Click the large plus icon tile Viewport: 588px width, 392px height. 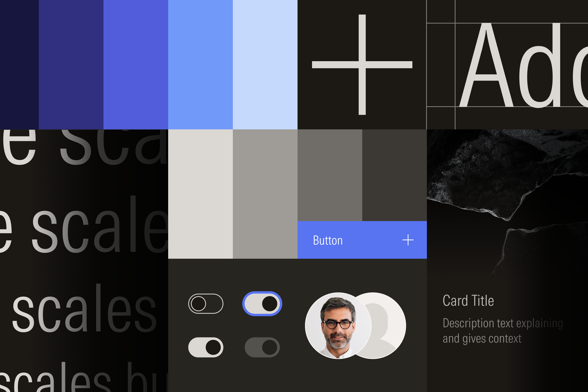(362, 64)
